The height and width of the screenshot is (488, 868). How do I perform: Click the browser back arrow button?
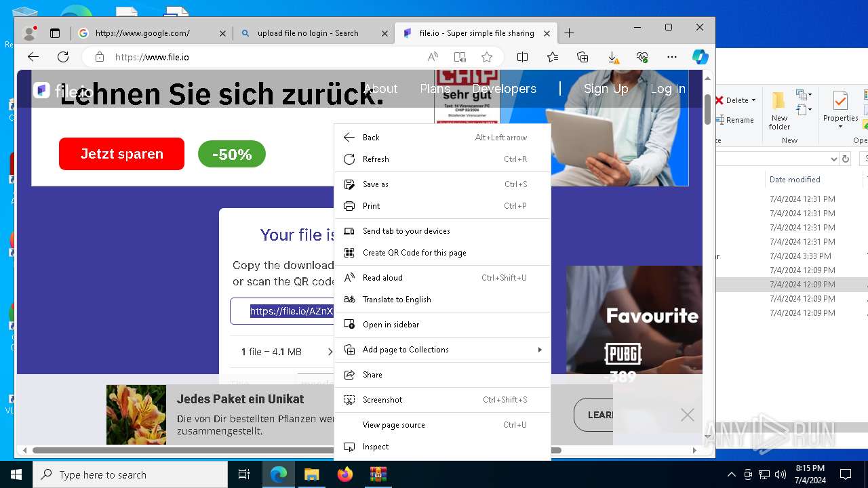point(33,57)
